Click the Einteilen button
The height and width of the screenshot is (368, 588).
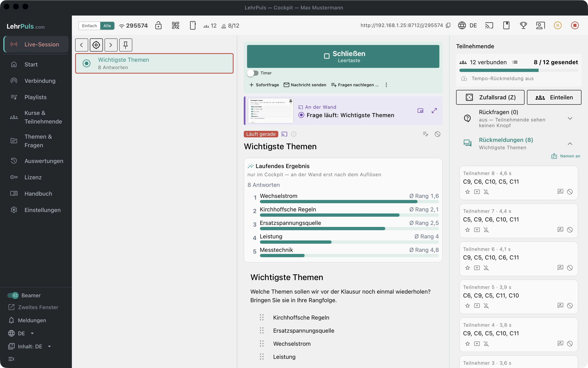(554, 97)
